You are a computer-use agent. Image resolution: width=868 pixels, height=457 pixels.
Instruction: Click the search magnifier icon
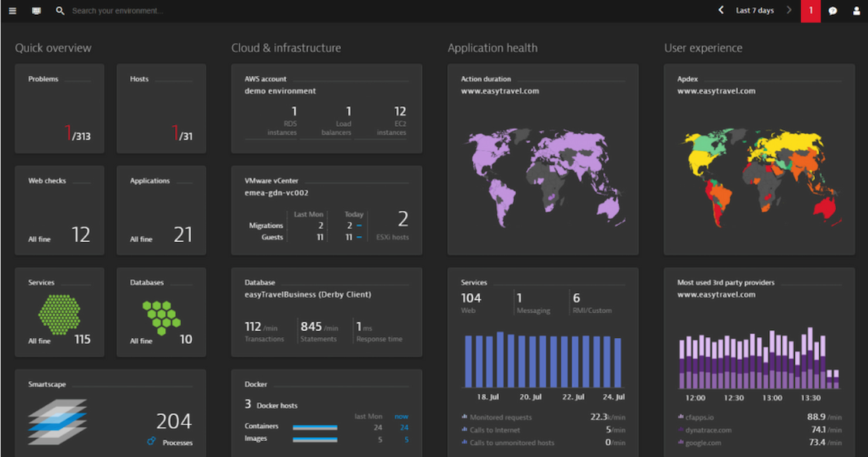point(59,10)
